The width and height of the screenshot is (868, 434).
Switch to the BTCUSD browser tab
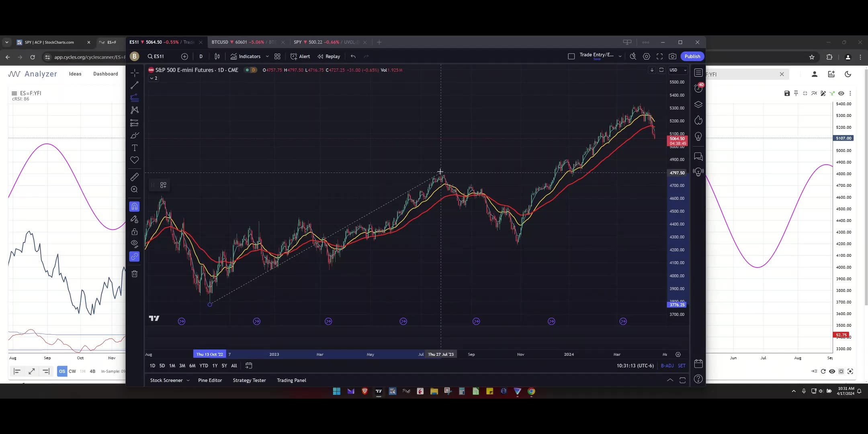pos(241,42)
